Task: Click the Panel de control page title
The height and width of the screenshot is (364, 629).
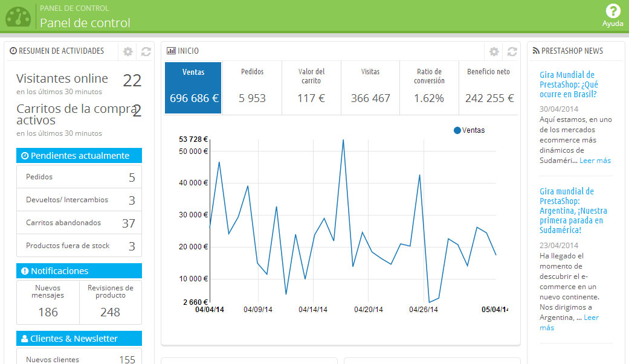Action: (85, 23)
